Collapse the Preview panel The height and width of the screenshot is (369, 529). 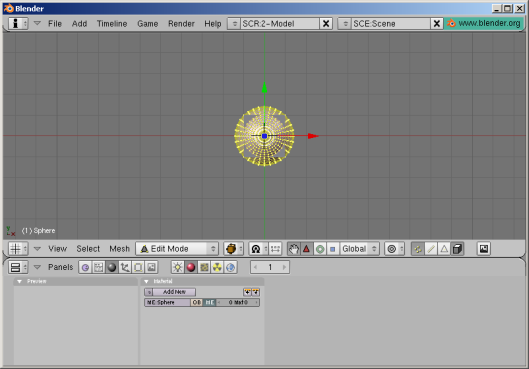coord(20,281)
